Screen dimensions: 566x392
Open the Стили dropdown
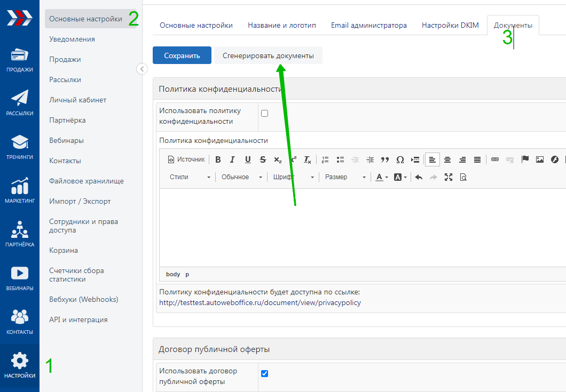(190, 177)
